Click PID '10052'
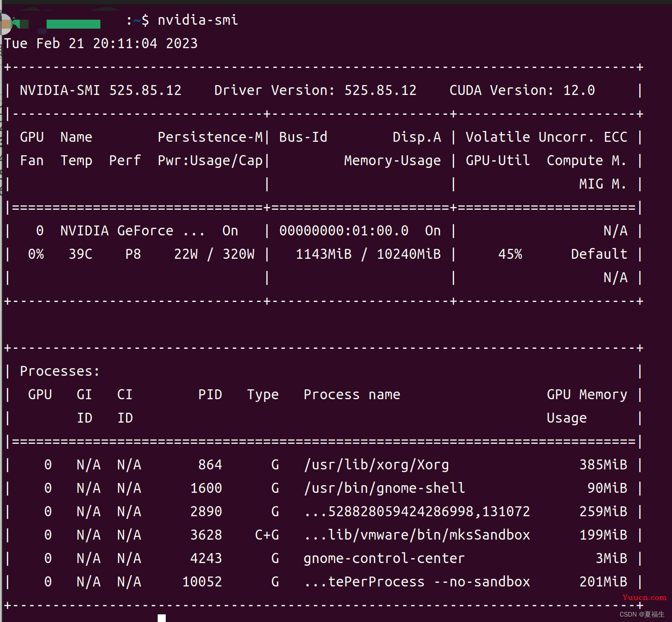Screen dimensions: 672x622 (x=202, y=581)
